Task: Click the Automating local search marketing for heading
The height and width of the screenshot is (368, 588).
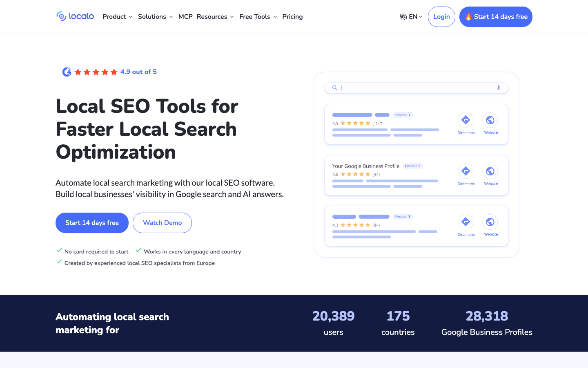Action: tap(112, 323)
